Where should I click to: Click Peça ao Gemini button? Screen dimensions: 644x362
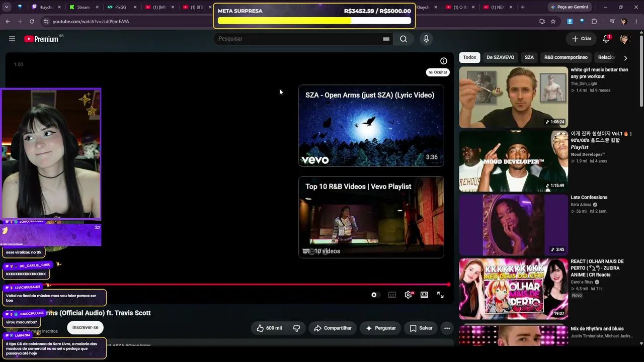point(569,7)
